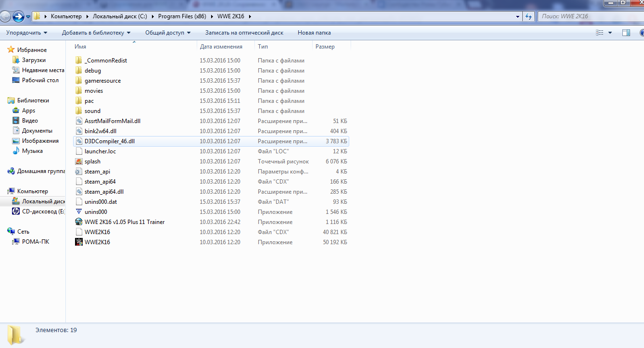This screenshot has height=348, width=644.
Task: Select the launcher.loc file icon
Action: [79, 151]
